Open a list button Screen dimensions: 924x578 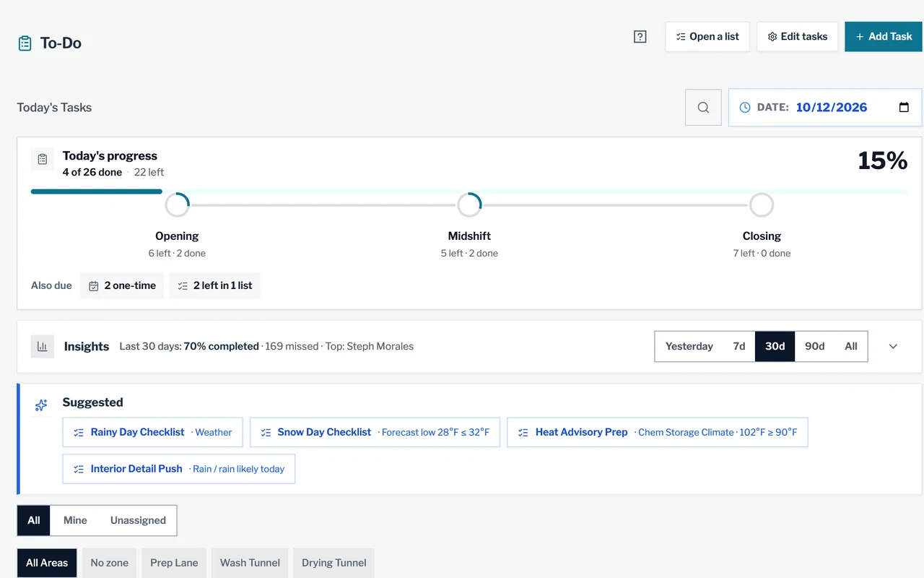707,37
